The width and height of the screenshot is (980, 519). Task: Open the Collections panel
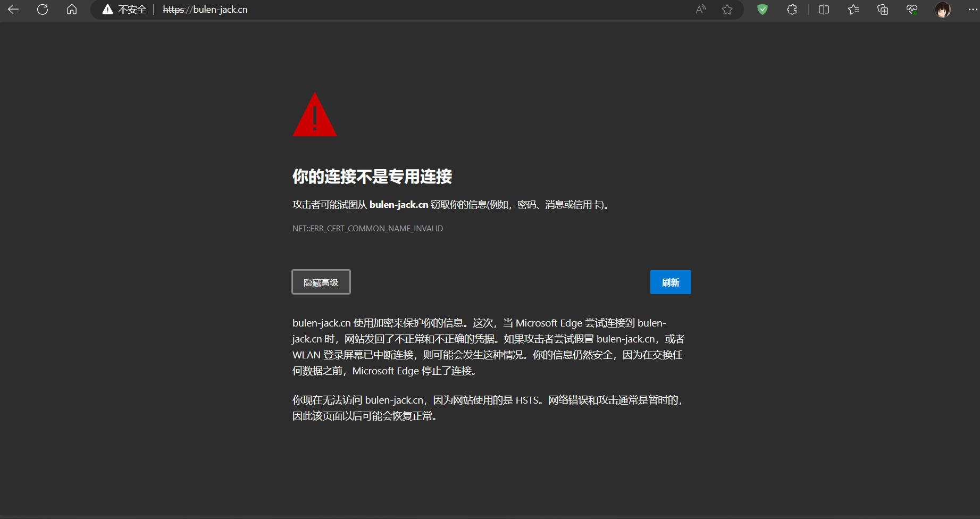pos(883,10)
